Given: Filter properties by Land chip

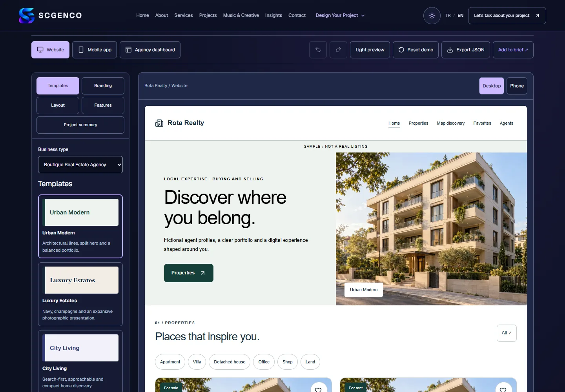Looking at the screenshot, I should coord(310,362).
